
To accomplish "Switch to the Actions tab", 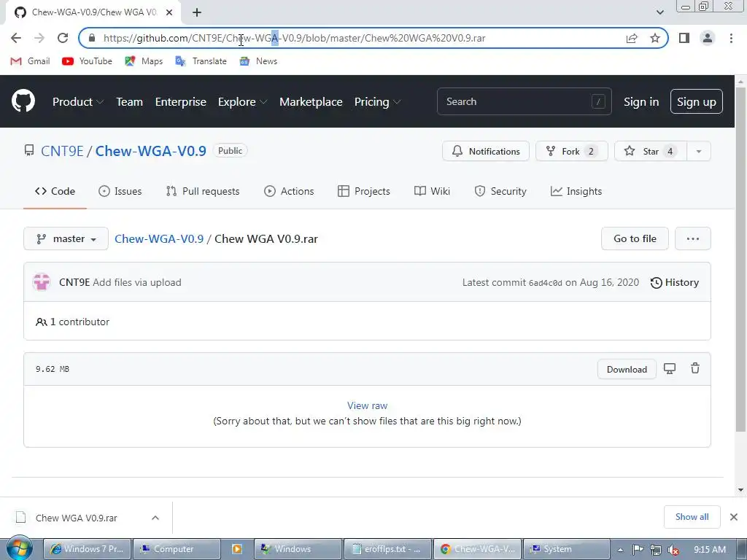I will pyautogui.click(x=289, y=191).
